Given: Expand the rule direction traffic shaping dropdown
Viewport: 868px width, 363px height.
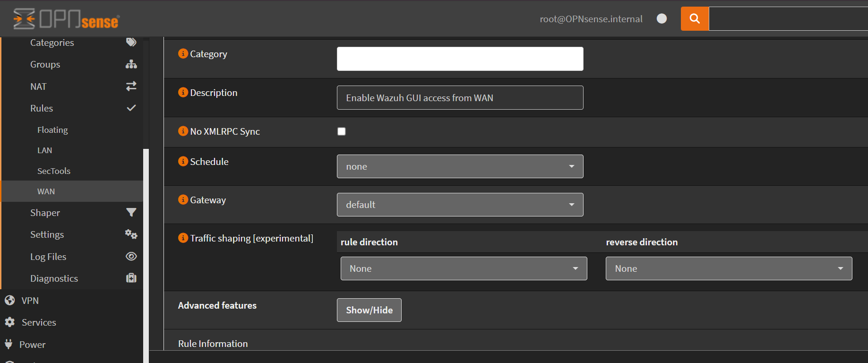Looking at the screenshot, I should [464, 268].
